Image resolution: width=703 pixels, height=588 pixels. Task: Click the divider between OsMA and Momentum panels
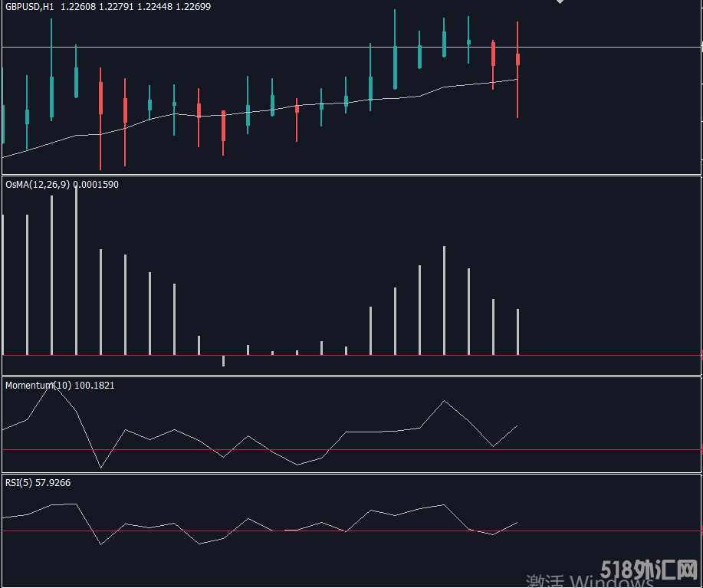[351, 376]
